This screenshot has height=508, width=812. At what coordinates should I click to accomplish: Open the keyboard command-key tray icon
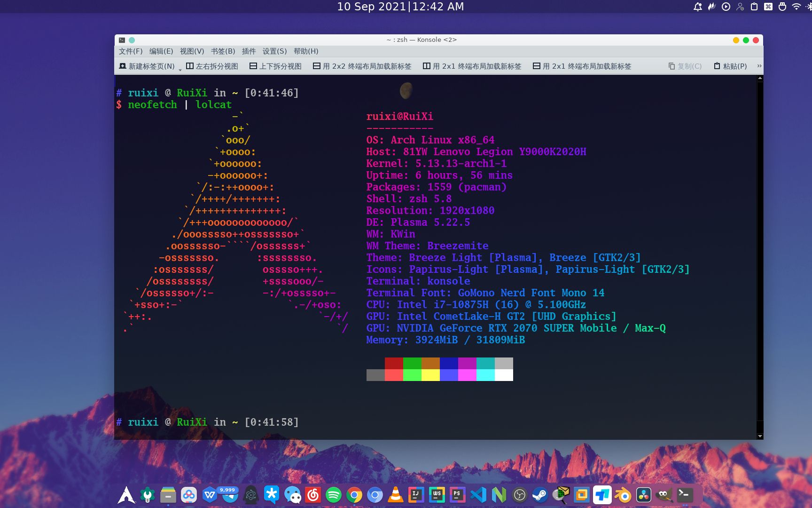coord(768,7)
